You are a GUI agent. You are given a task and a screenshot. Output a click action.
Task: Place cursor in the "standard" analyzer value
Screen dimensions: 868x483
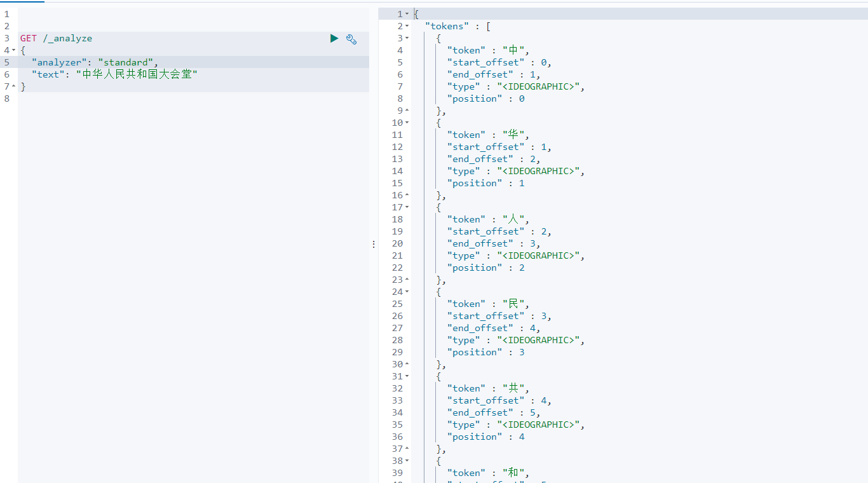click(x=126, y=62)
